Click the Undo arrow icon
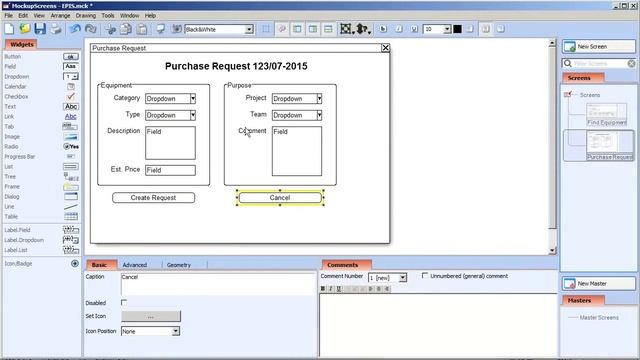This screenshot has height=360, width=640. tap(75, 29)
